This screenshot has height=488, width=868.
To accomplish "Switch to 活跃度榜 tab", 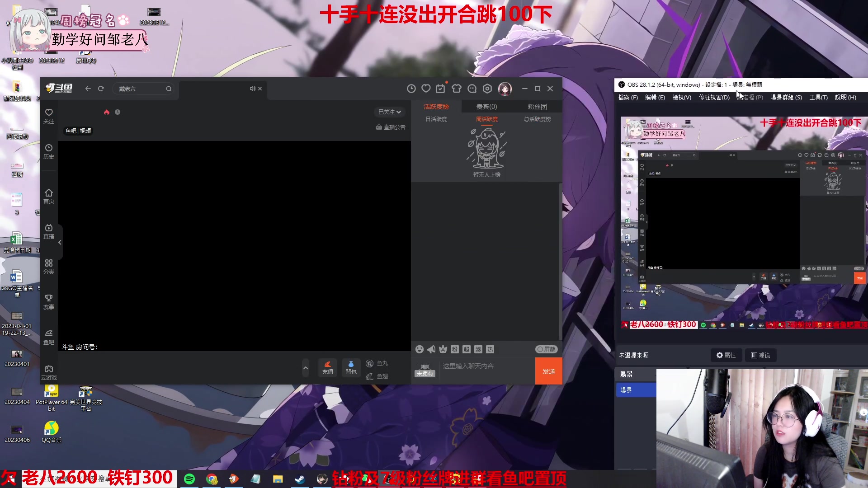I will click(436, 107).
